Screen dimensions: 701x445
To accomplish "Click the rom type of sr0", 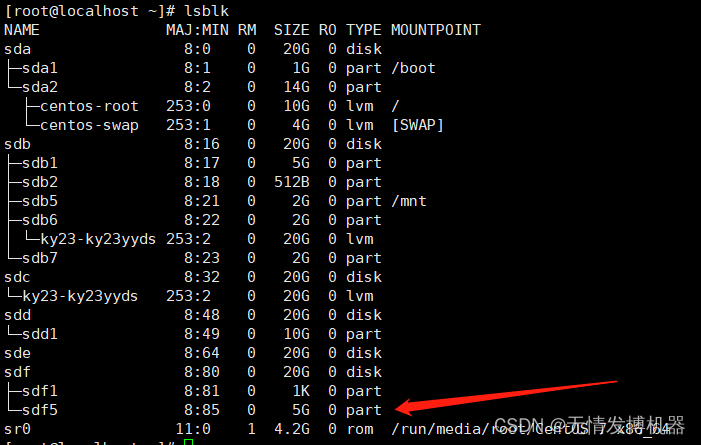I will tap(360, 429).
